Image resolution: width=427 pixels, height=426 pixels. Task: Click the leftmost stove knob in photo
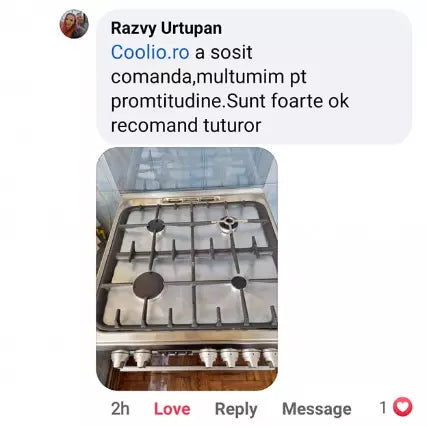coord(119,358)
